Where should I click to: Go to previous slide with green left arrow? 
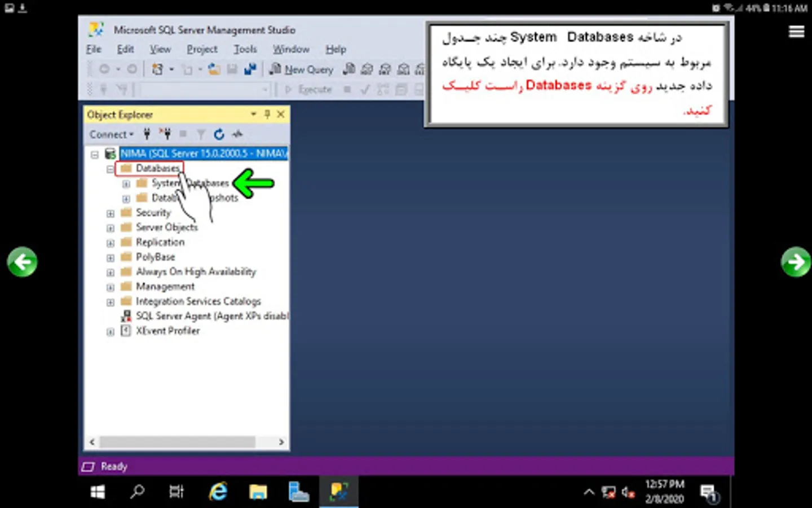[x=23, y=262]
